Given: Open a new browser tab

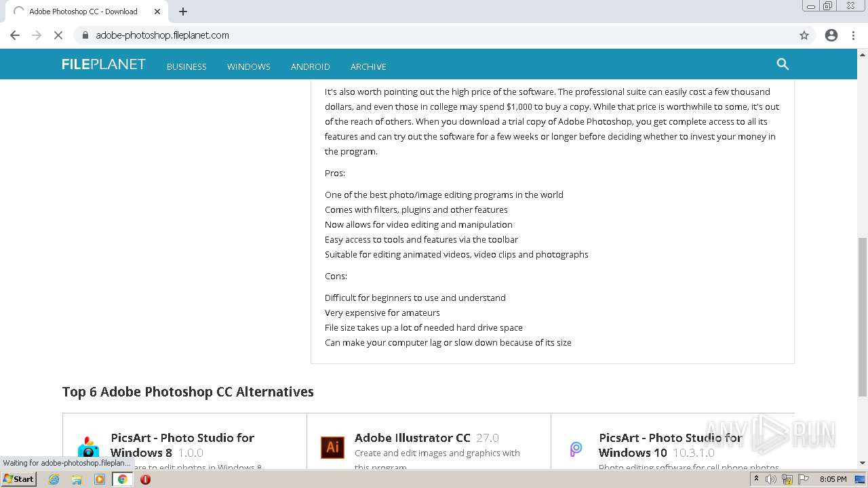Looking at the screenshot, I should (x=183, y=12).
